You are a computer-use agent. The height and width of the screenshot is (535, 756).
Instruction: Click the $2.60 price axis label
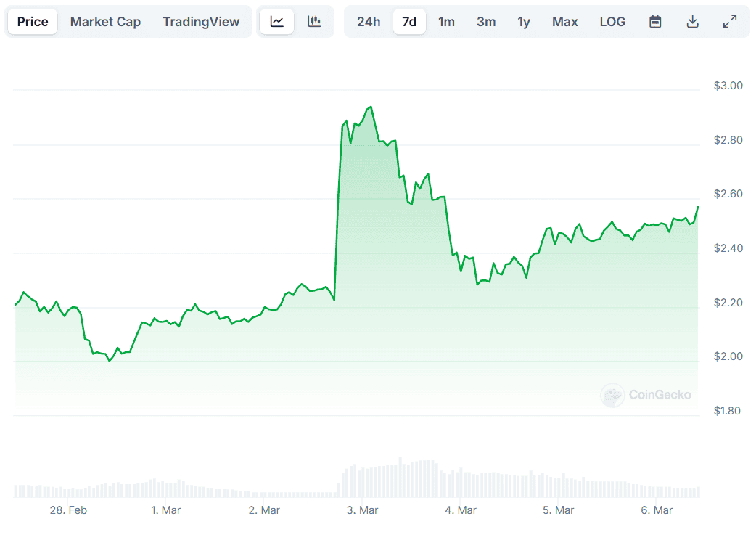(728, 194)
